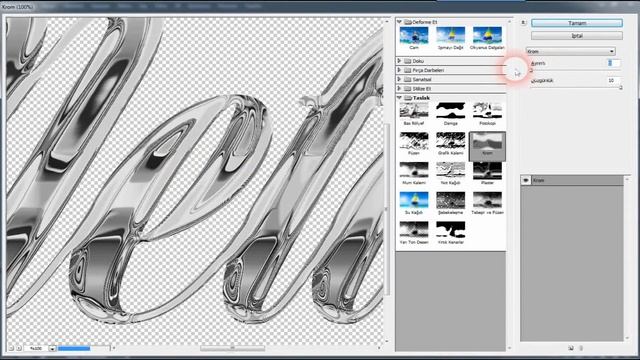Choose the Not Kağıdı filter thumbnail
The image size is (640, 360).
tap(451, 171)
